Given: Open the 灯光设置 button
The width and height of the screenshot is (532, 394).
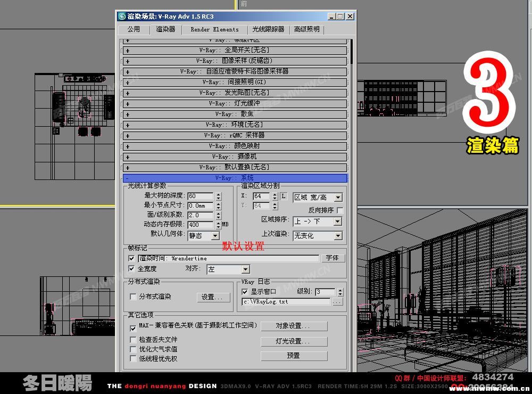Looking at the screenshot, I should tap(294, 341).
